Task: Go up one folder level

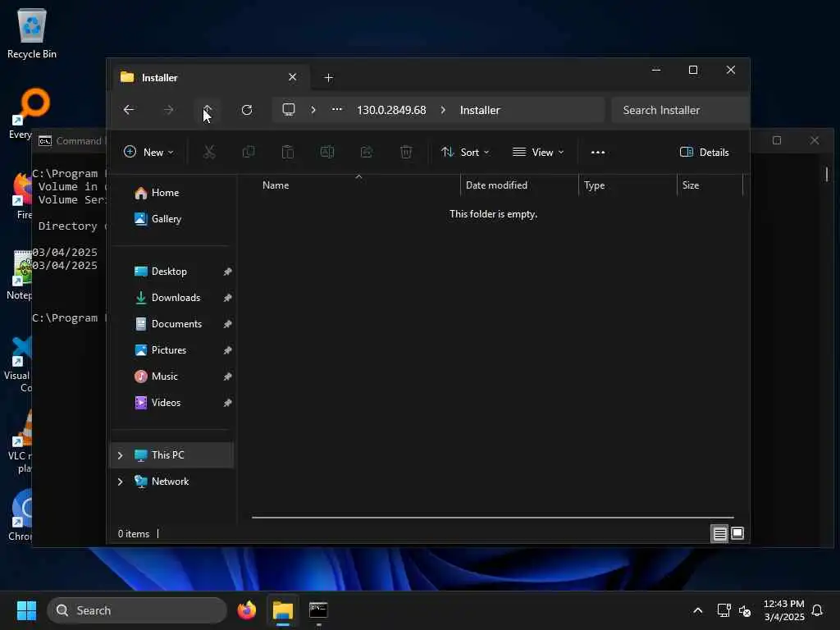Action: pyautogui.click(x=208, y=110)
